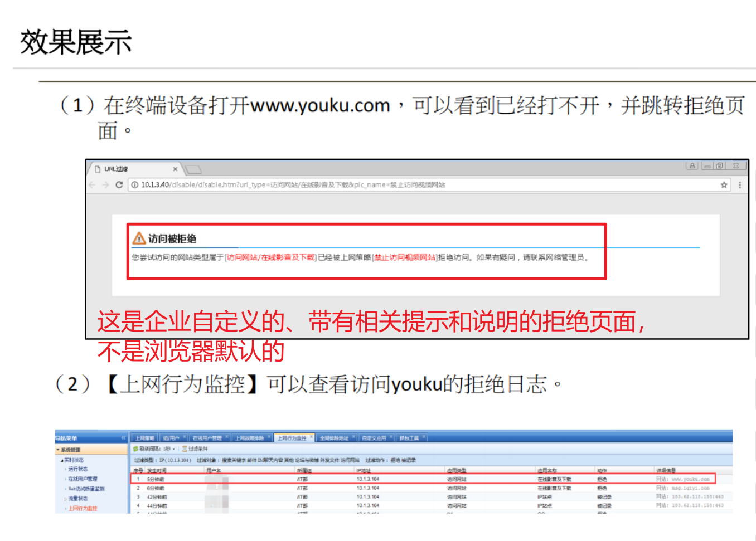Open Web访问质量监测 in navigation tree
Screen dimensions: 756x541
click(x=86, y=489)
